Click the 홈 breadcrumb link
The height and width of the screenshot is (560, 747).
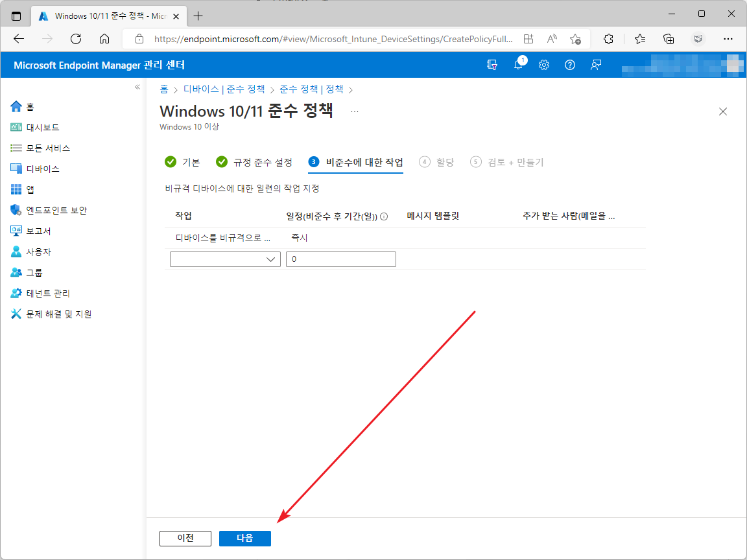(x=164, y=89)
